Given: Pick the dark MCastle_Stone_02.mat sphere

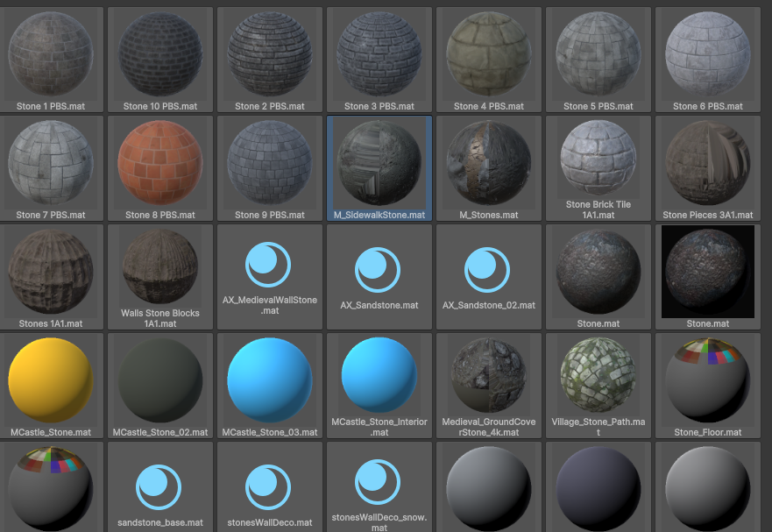Looking at the screenshot, I should point(160,379).
